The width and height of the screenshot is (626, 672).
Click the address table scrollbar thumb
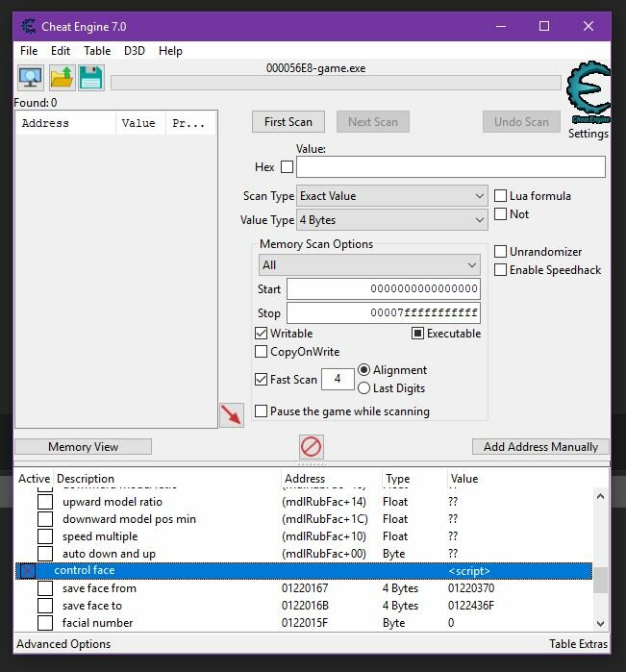click(600, 581)
